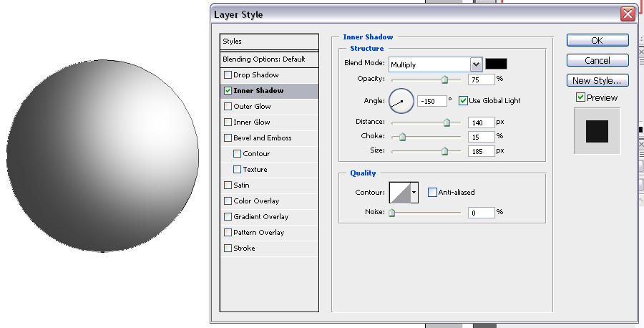Click the Distance slider handle
Image resolution: width=644 pixels, height=328 pixels.
point(447,122)
